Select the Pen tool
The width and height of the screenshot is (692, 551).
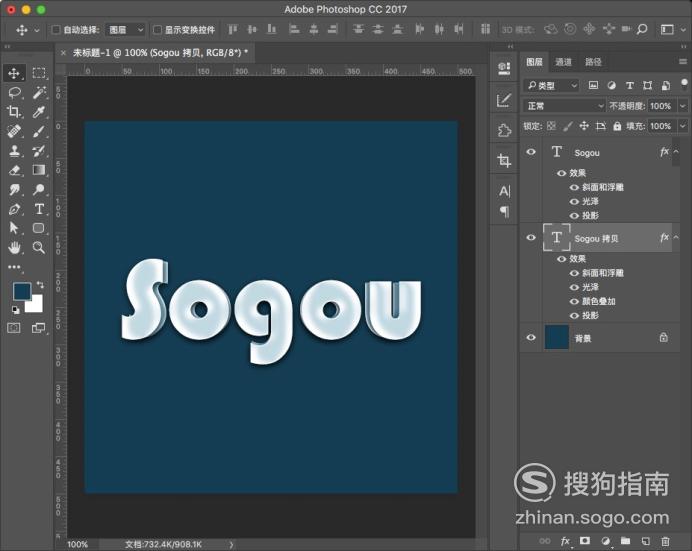pyautogui.click(x=14, y=209)
